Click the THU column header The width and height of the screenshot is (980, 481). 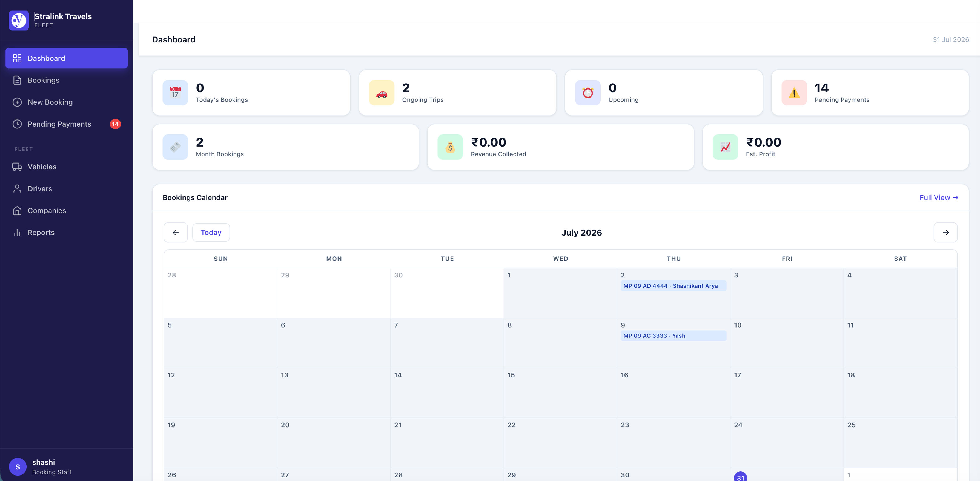(674, 259)
